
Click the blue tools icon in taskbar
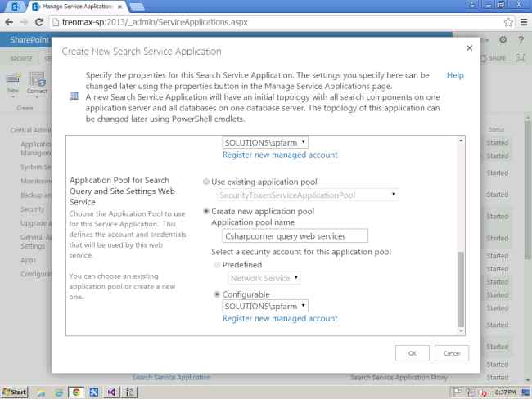point(93,392)
